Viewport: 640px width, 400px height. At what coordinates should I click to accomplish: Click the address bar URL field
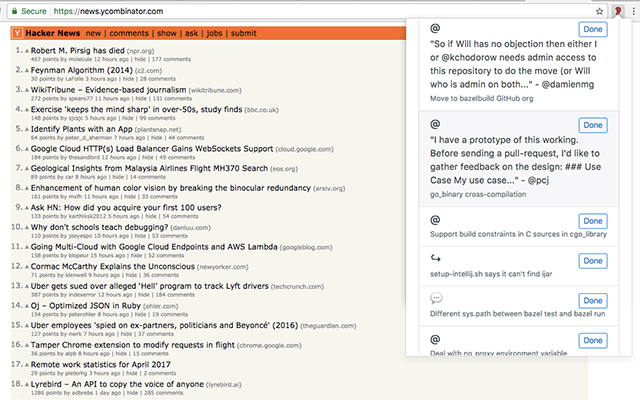coord(300,11)
